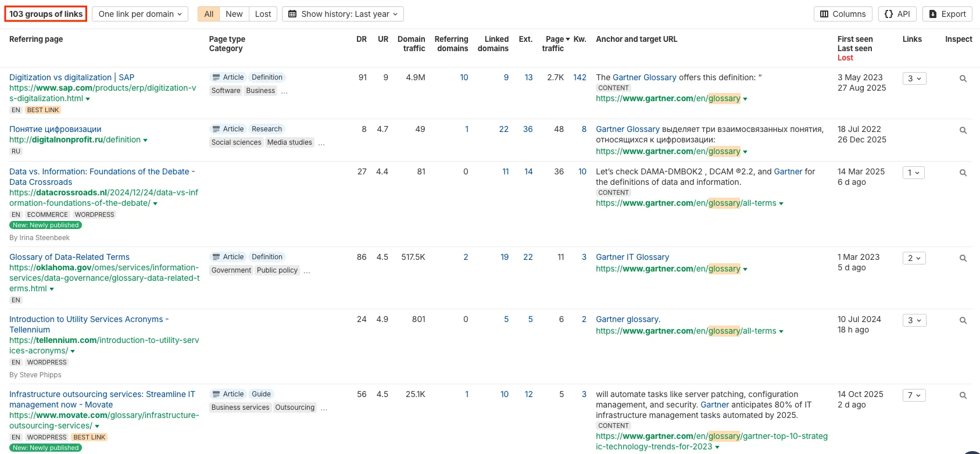Open the Columns settings button

pos(843,14)
